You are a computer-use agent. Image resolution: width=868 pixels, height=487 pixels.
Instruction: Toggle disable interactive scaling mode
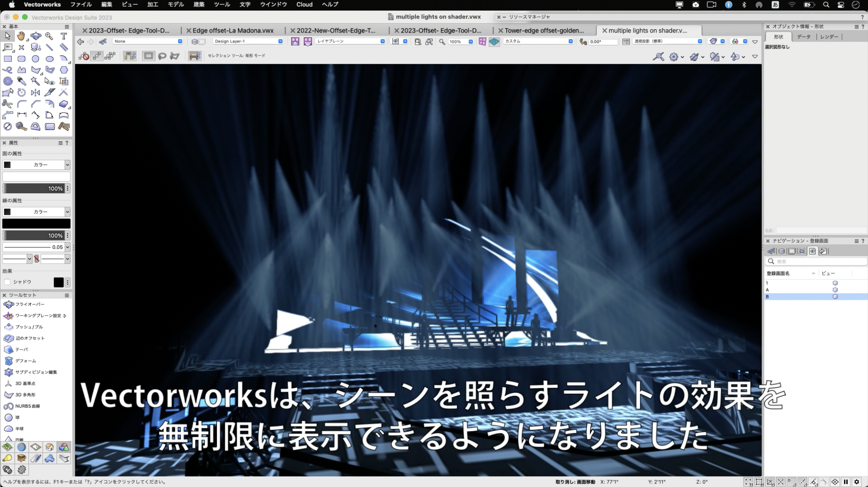pos(84,56)
